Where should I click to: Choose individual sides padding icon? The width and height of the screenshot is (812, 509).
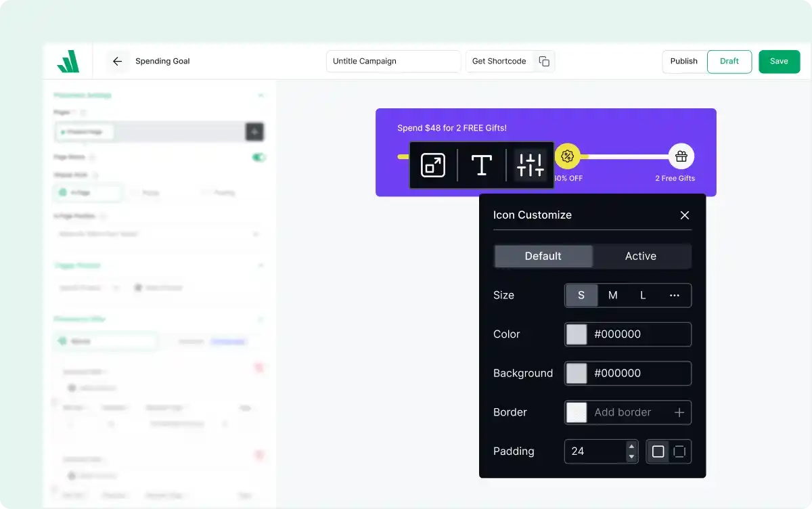click(679, 451)
